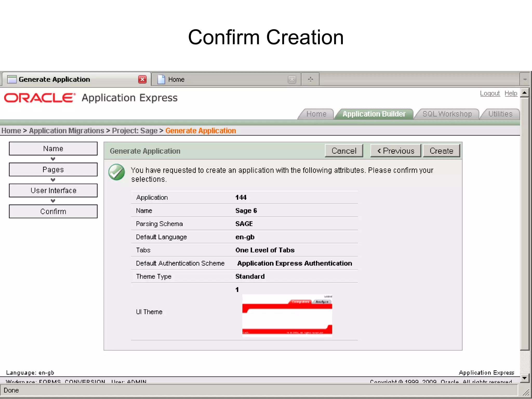Click the Application Express footer text
532x399 pixels.
click(x=486, y=373)
